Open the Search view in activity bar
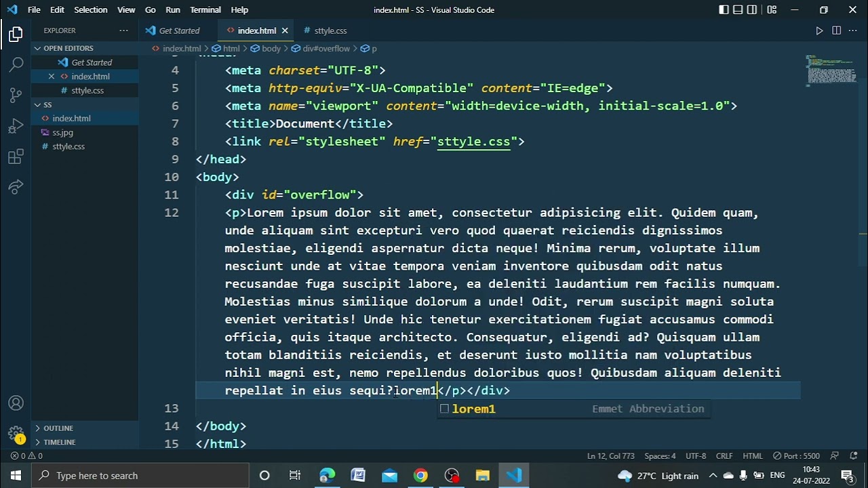Viewport: 868px width, 488px height. [x=16, y=64]
